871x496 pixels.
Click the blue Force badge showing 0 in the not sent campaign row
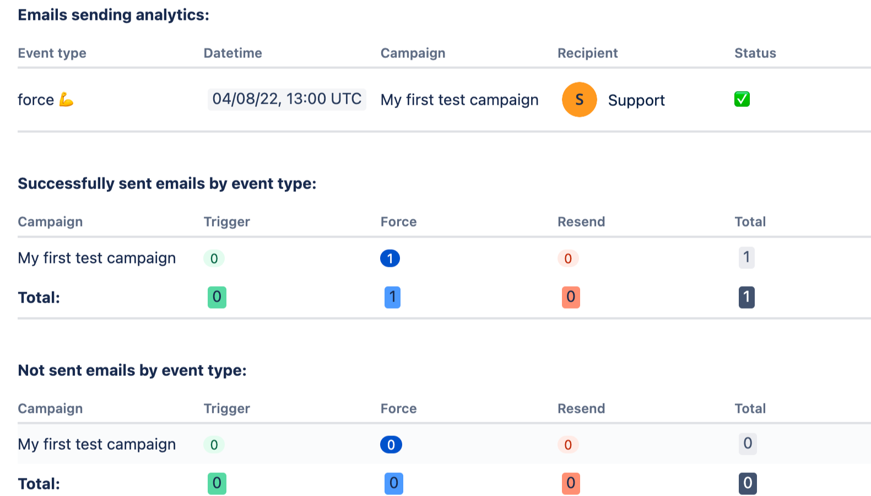(390, 445)
